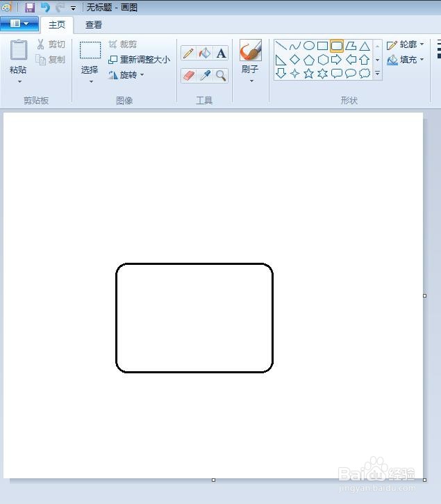Select the Pencil tool
The width and height of the screenshot is (441, 504).
pos(188,53)
